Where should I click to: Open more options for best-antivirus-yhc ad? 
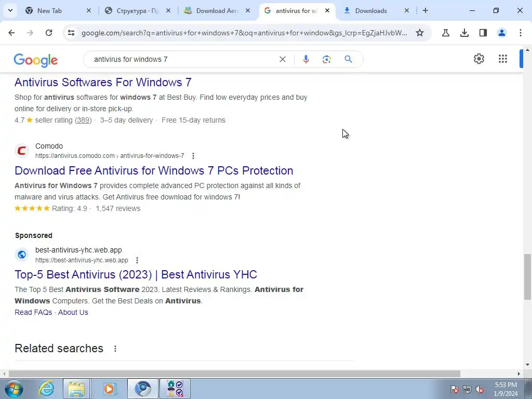coord(137,260)
